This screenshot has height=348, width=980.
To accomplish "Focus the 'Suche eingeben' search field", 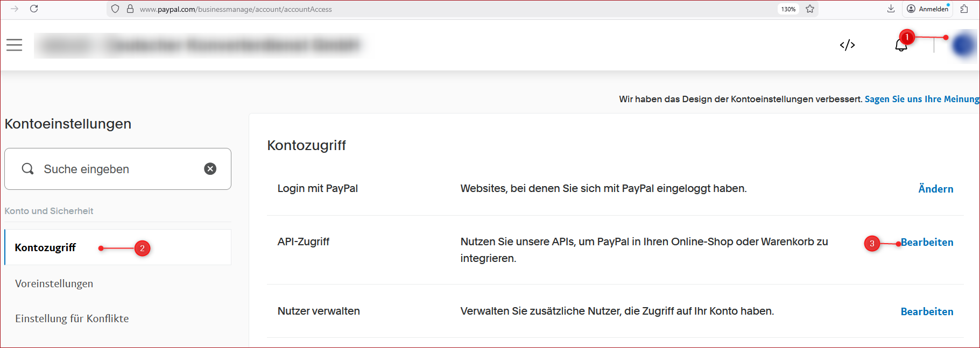I will click(118, 169).
